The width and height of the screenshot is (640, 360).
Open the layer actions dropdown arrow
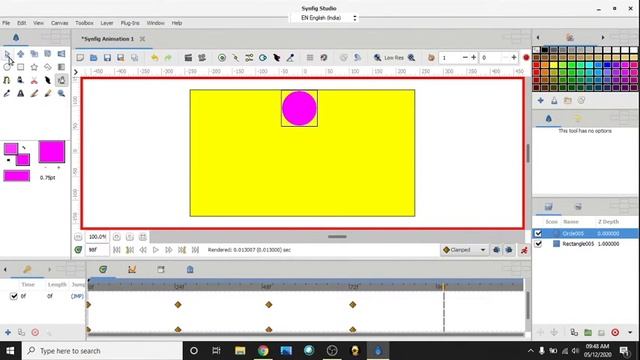(x=630, y=332)
